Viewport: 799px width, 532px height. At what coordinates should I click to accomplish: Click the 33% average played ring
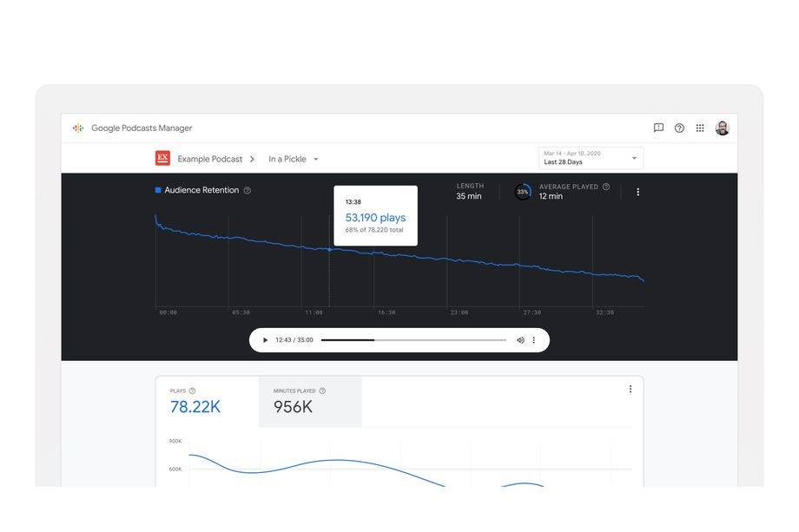coord(523,192)
